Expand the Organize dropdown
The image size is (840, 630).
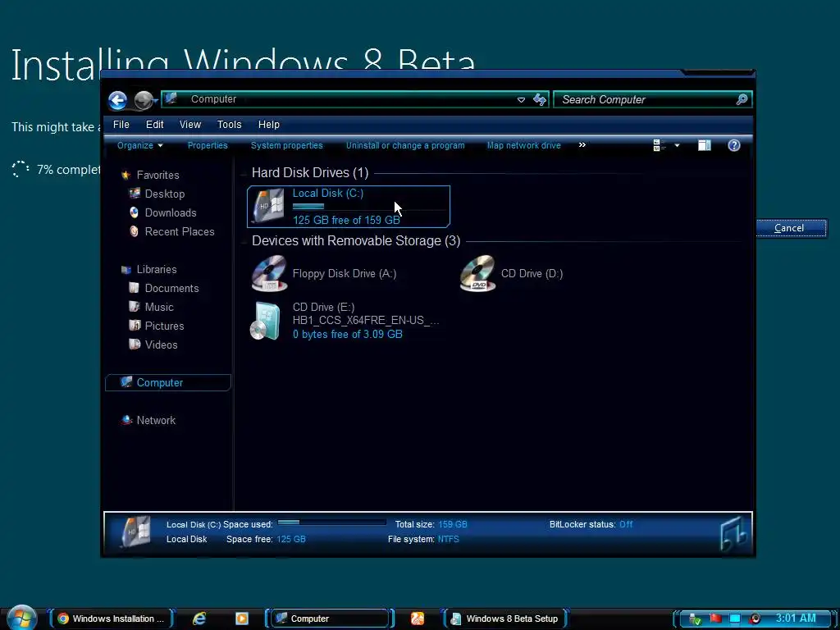coord(139,145)
